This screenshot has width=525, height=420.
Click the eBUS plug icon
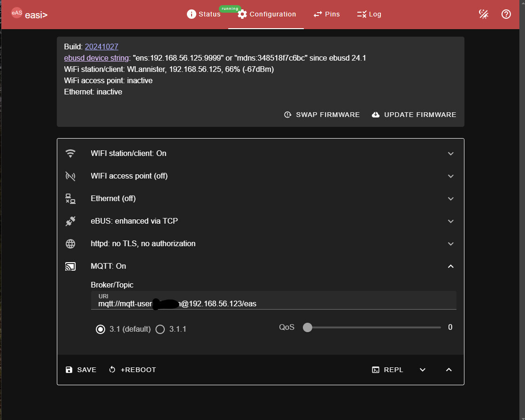70,221
